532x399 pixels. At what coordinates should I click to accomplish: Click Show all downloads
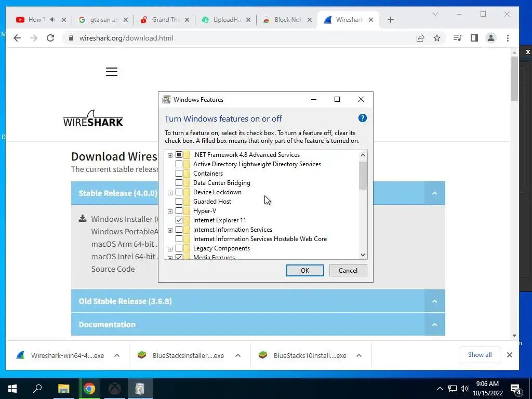click(480, 355)
